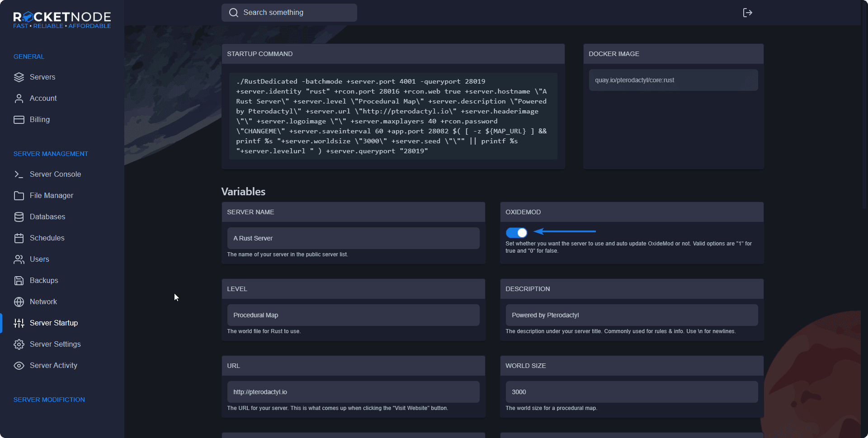Edit the World Size value field
Image resolution: width=868 pixels, height=438 pixels.
(x=631, y=392)
